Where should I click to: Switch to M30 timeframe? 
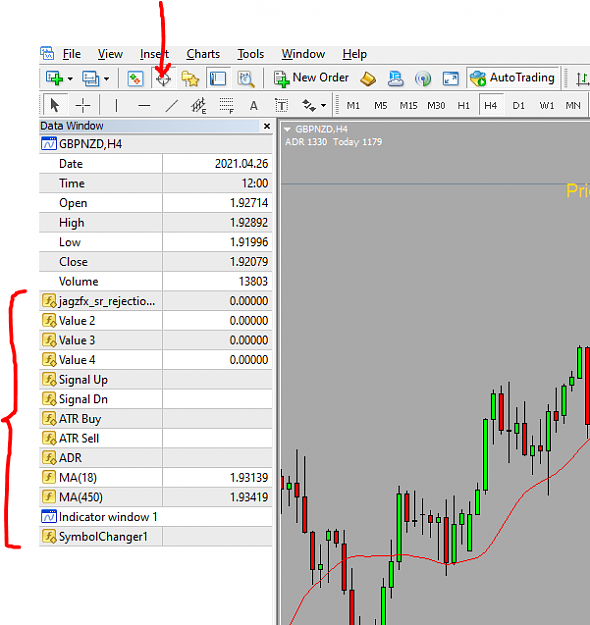click(x=436, y=106)
